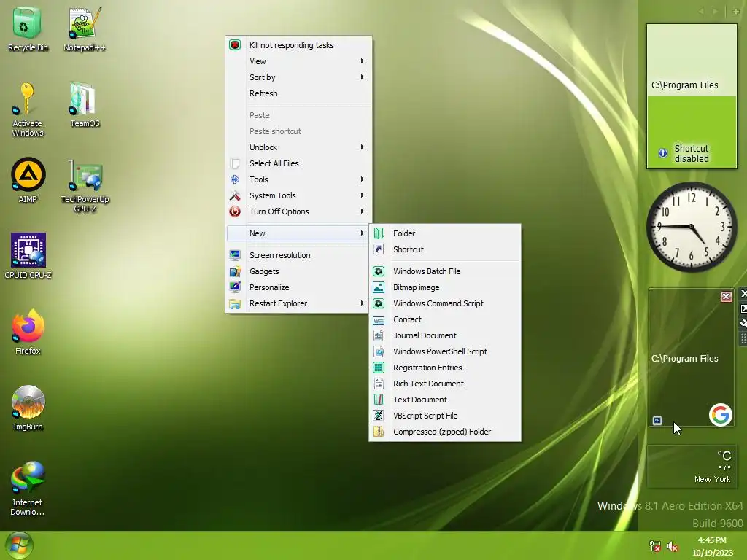
Task: Expand the Tools submenu arrow
Action: click(363, 179)
